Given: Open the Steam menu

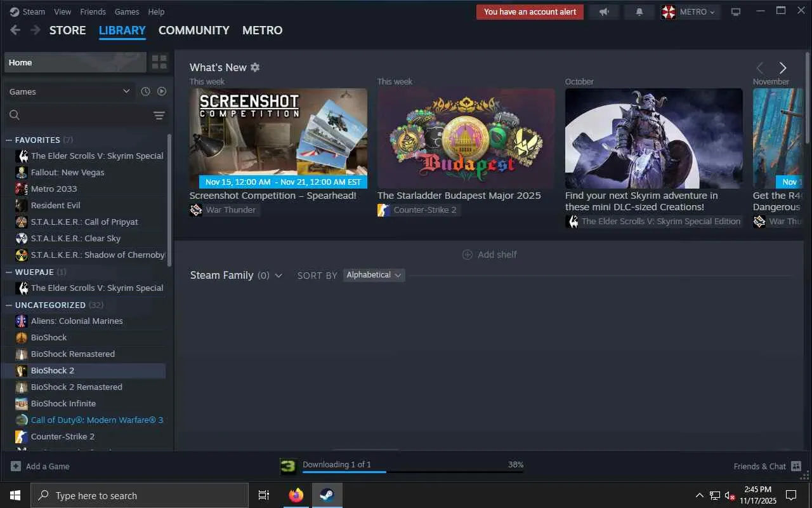Looking at the screenshot, I should click(x=34, y=11).
